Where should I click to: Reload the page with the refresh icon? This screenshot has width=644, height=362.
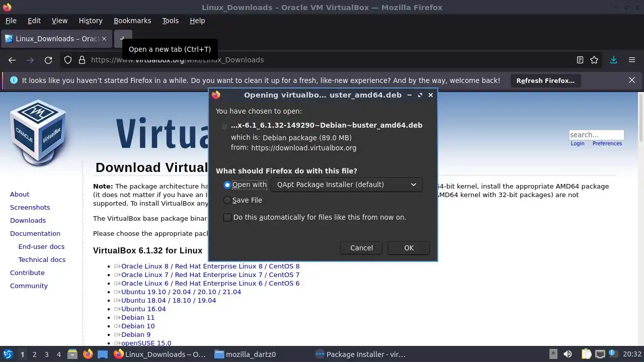[x=48, y=60]
